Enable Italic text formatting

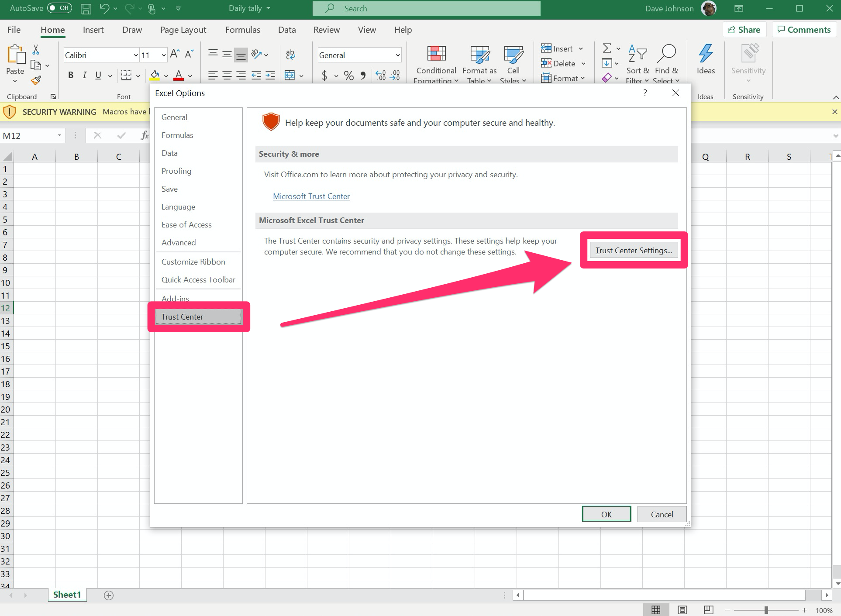[x=85, y=77]
